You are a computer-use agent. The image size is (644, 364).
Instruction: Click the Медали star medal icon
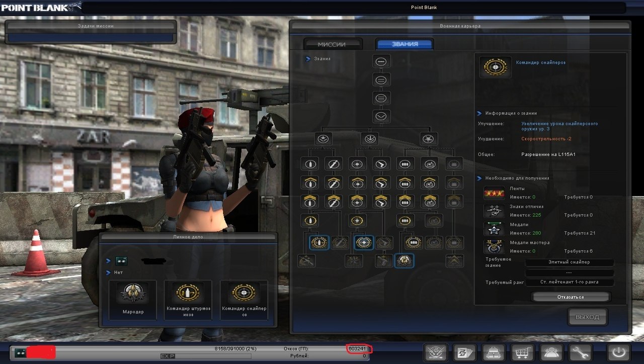tap(494, 229)
